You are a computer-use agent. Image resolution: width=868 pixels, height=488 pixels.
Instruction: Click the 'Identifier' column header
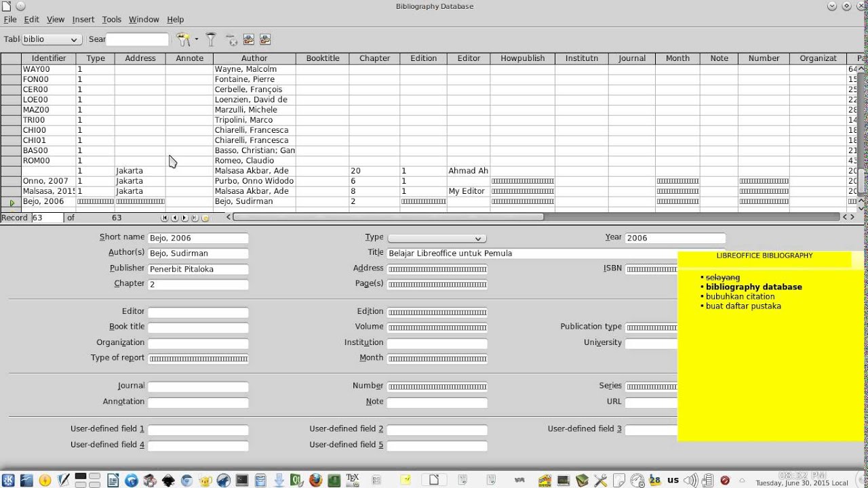[x=49, y=58]
